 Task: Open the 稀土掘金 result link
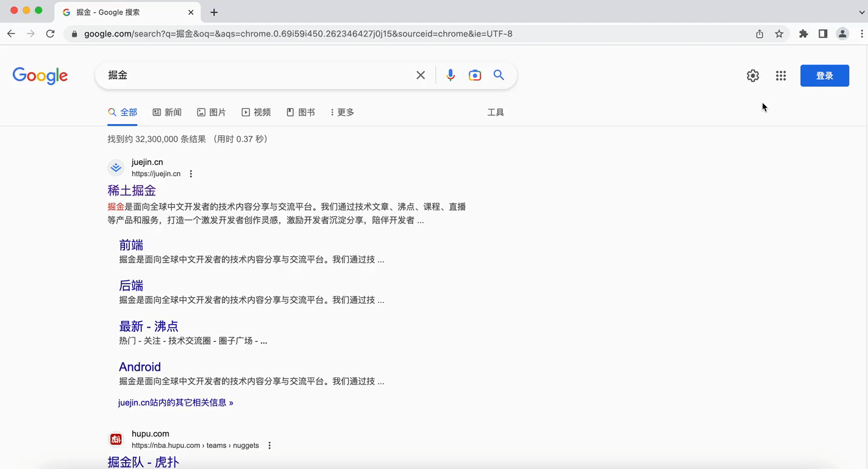click(132, 191)
